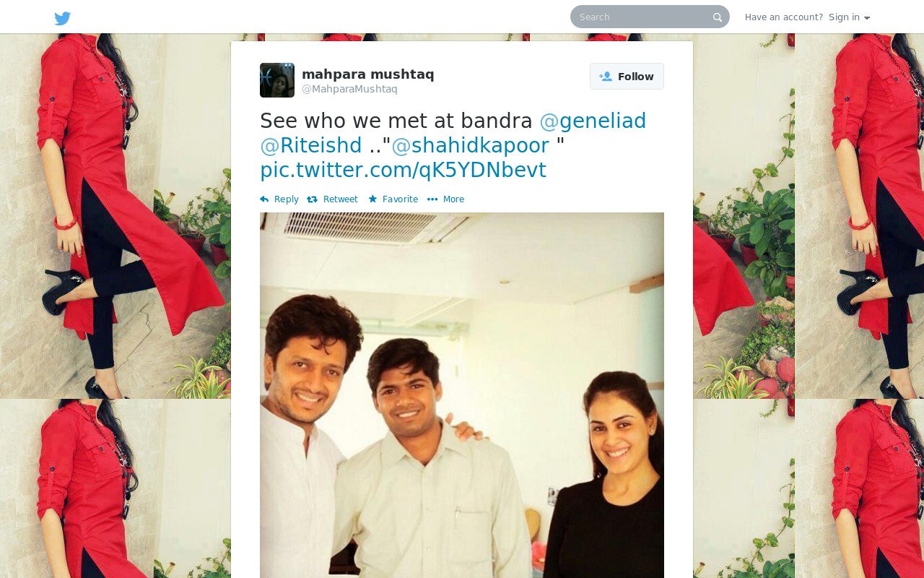Open the attached tweet photo
The height and width of the screenshot is (578, 924).
[x=462, y=395]
